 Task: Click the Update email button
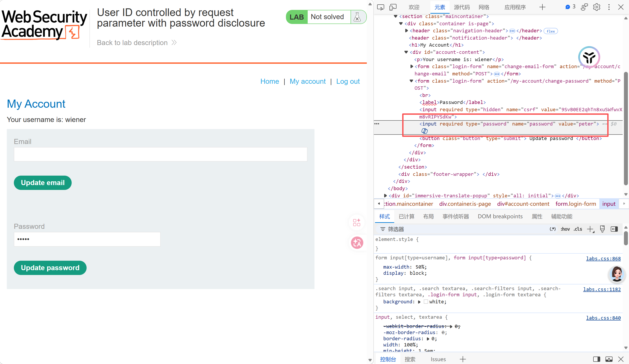[43, 183]
